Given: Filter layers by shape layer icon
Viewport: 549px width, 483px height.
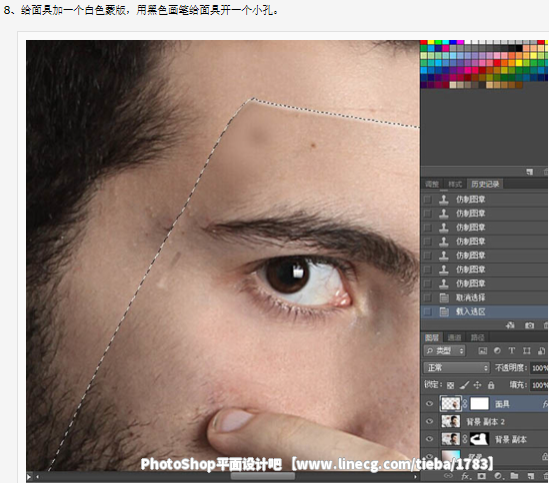Looking at the screenshot, I should coord(526,351).
